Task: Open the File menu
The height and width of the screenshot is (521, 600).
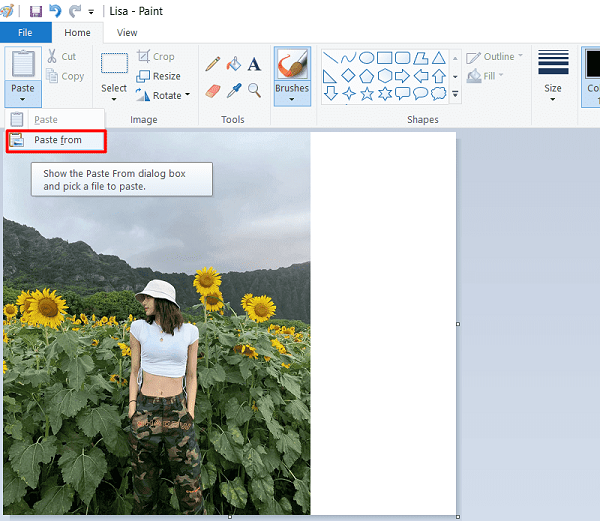Action: point(25,33)
